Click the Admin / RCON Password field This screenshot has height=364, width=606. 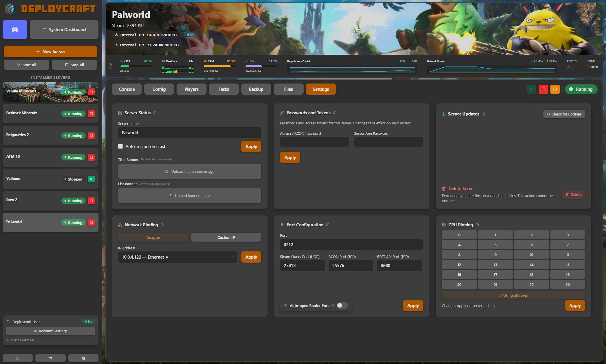[x=315, y=142]
